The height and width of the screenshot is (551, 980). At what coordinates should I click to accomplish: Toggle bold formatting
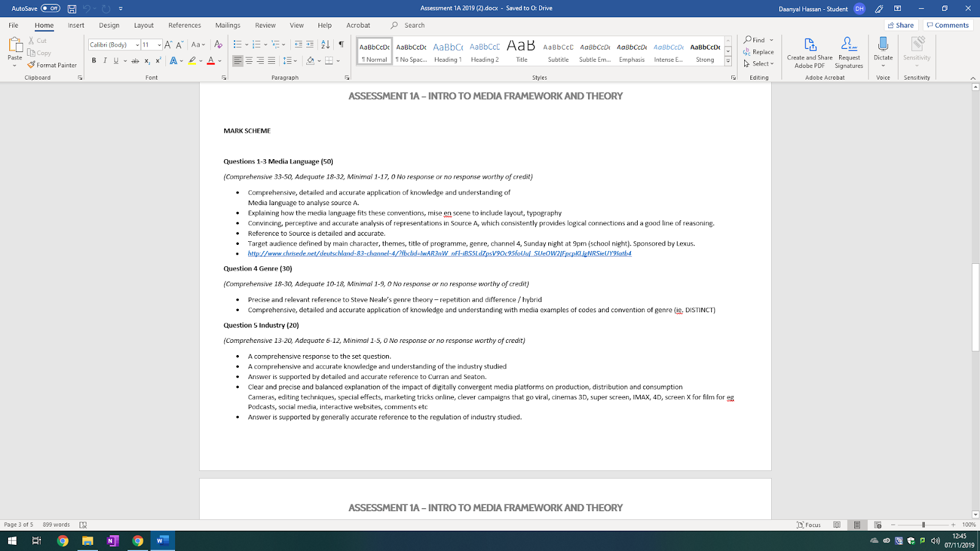tap(94, 61)
